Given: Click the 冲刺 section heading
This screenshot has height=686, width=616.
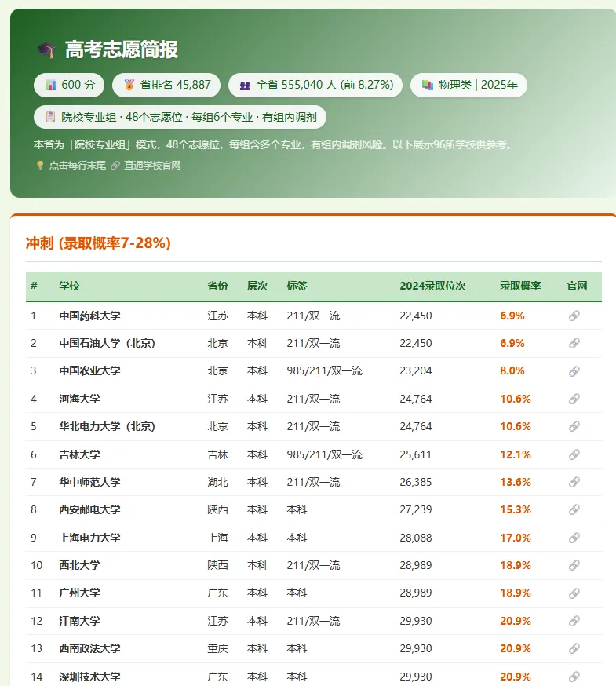Looking at the screenshot, I should click(x=98, y=243).
